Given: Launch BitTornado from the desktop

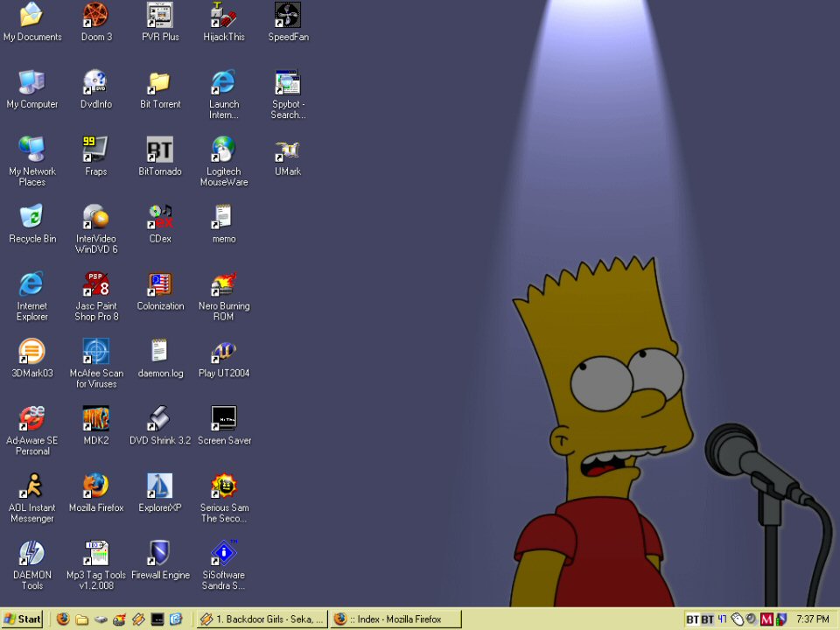Looking at the screenshot, I should (159, 156).
